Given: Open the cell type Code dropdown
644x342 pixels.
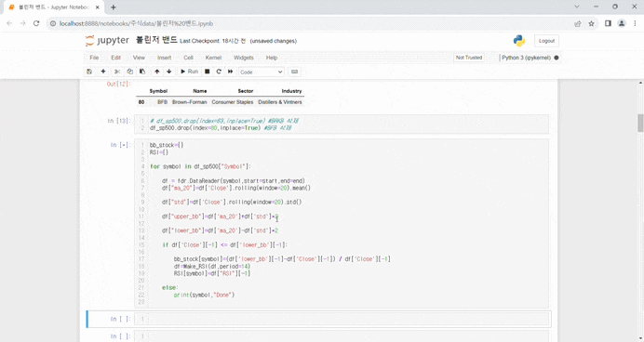Looking at the screenshot, I should pos(262,72).
